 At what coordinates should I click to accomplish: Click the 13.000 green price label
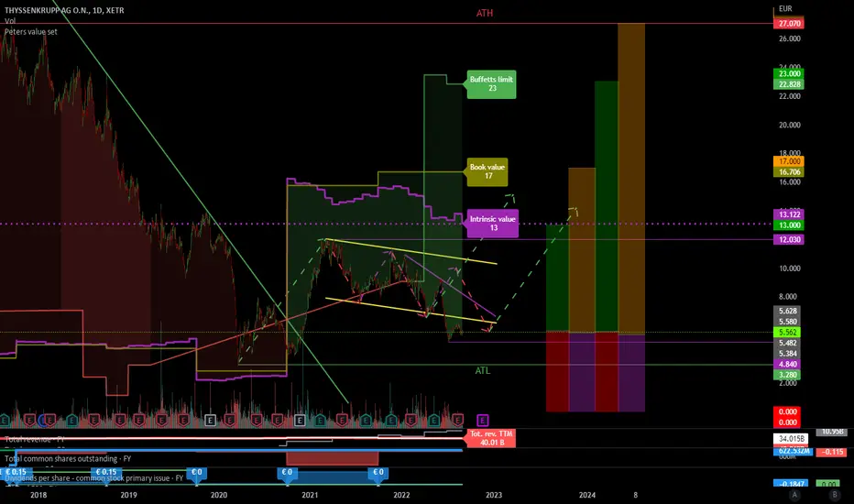click(x=789, y=225)
